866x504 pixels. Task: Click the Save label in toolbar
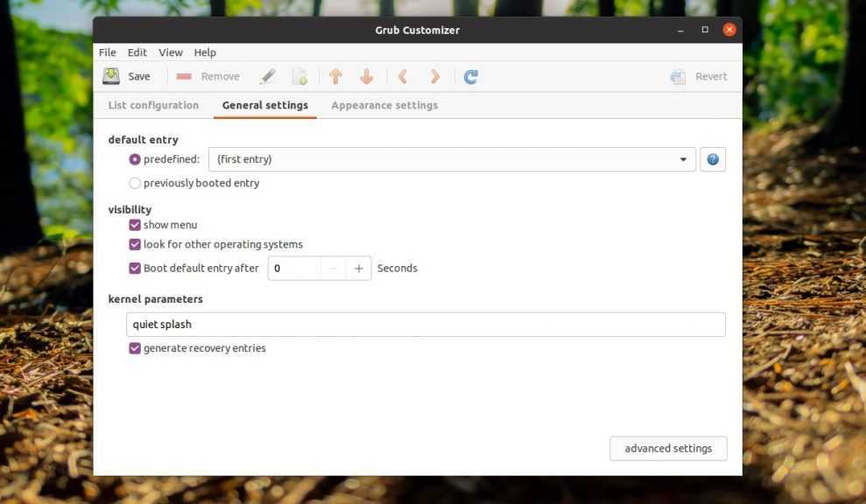tap(139, 76)
